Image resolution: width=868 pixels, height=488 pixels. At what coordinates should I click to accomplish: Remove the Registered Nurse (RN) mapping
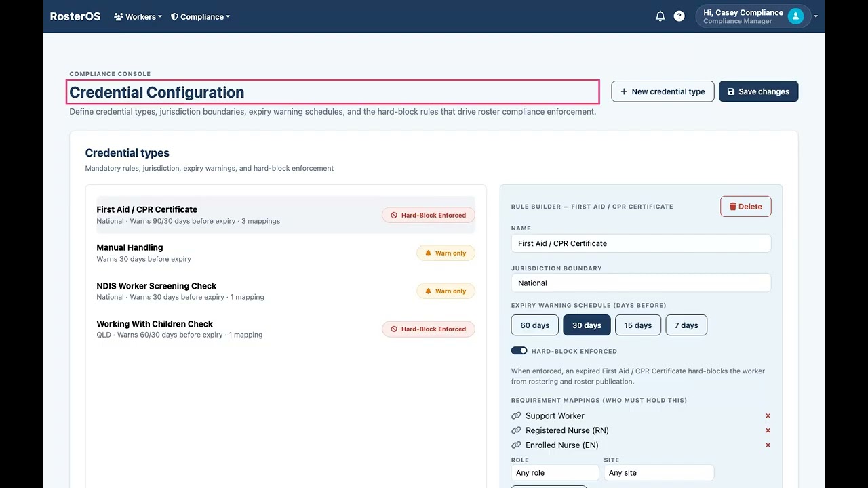[x=768, y=430]
